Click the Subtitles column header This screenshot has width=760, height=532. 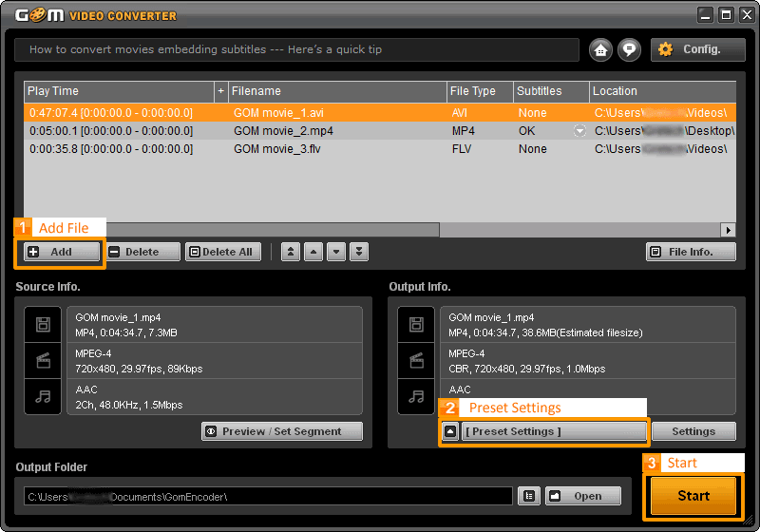(x=551, y=91)
